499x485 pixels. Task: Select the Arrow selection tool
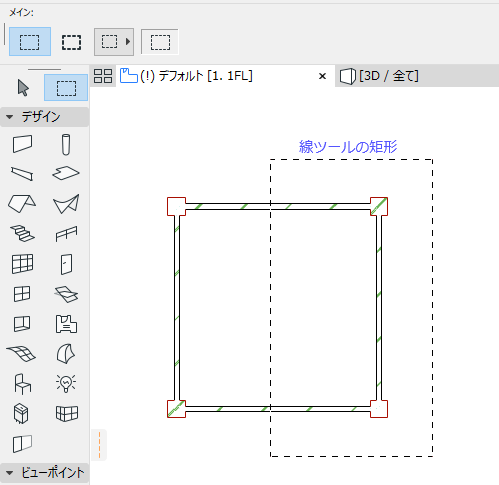(x=23, y=88)
